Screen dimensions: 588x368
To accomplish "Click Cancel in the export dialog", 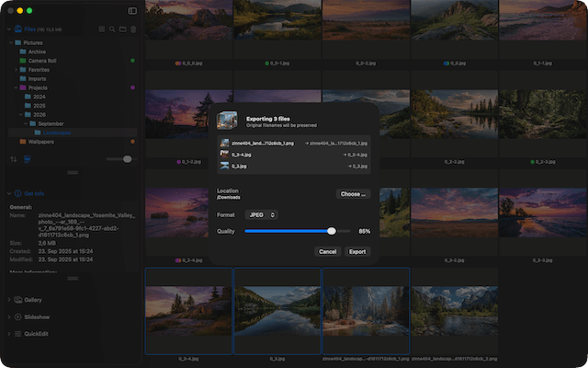I will click(327, 251).
